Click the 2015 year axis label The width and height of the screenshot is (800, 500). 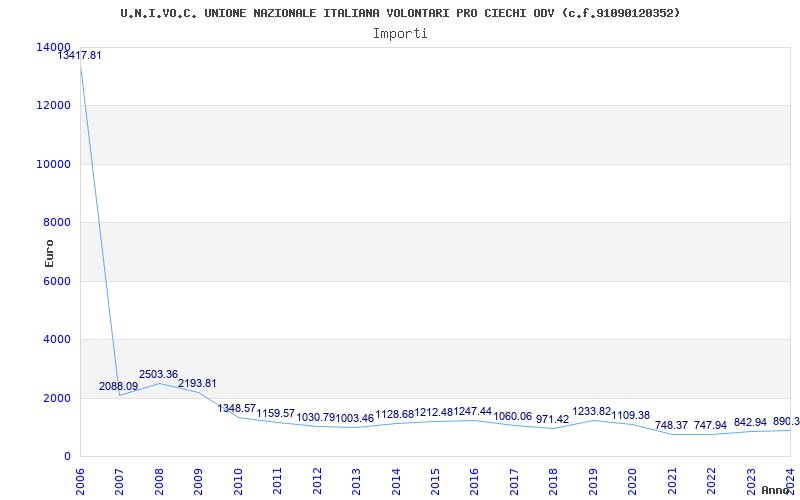[x=435, y=482]
